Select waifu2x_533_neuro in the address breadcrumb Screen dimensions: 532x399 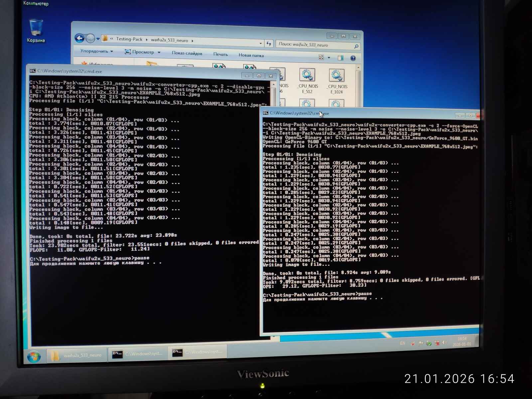point(169,40)
